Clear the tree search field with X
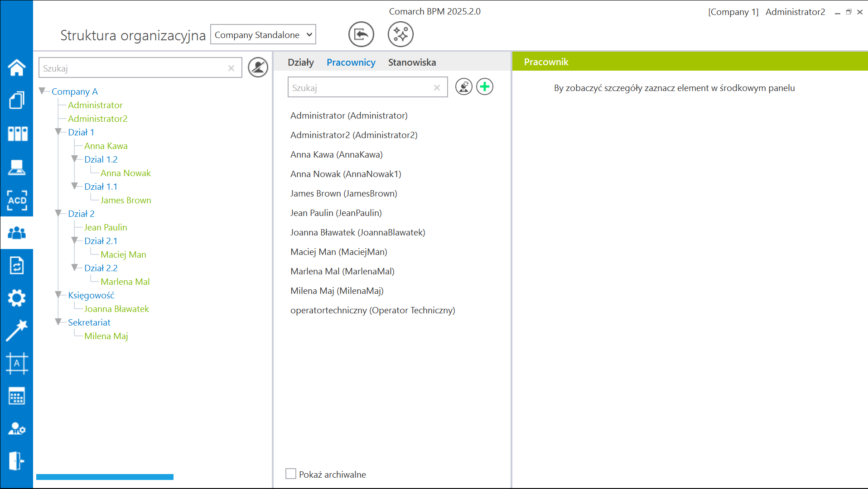The width and height of the screenshot is (868, 489). 231,68
